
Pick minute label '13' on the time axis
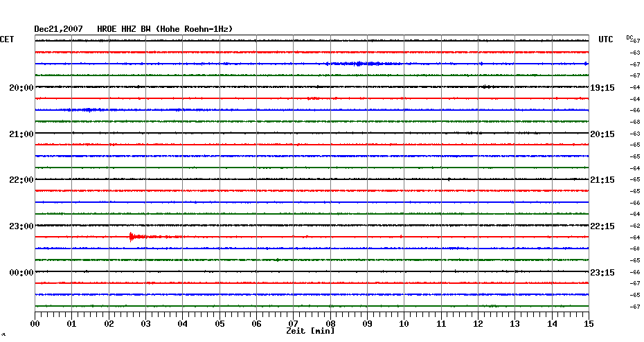515,324
